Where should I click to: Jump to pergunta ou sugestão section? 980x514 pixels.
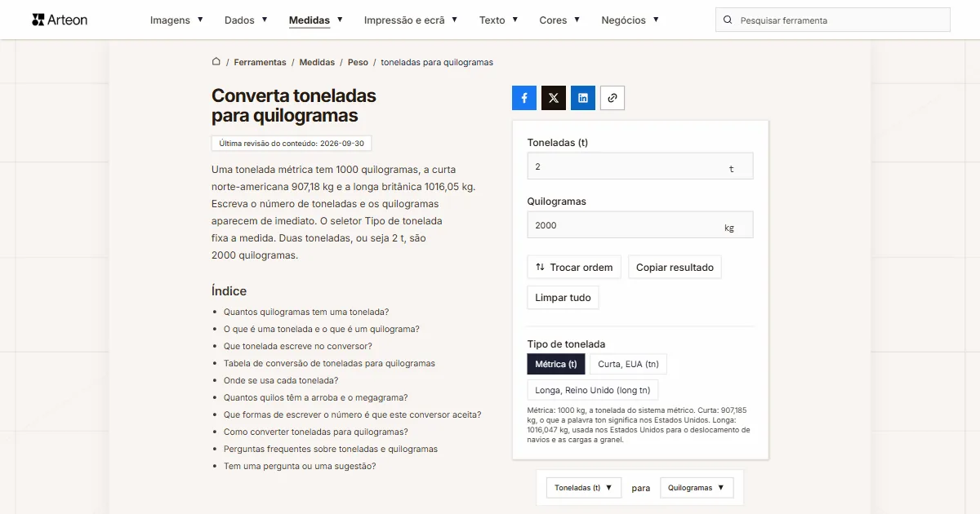coord(300,466)
